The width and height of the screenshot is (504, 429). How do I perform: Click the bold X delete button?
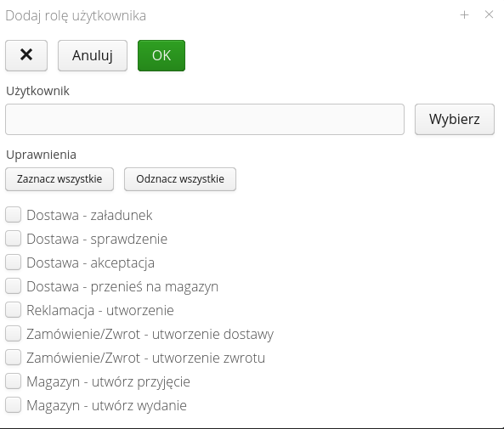tap(26, 55)
